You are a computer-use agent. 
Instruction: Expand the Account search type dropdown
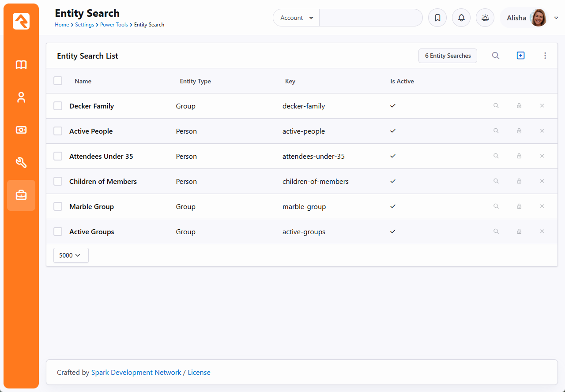point(296,18)
